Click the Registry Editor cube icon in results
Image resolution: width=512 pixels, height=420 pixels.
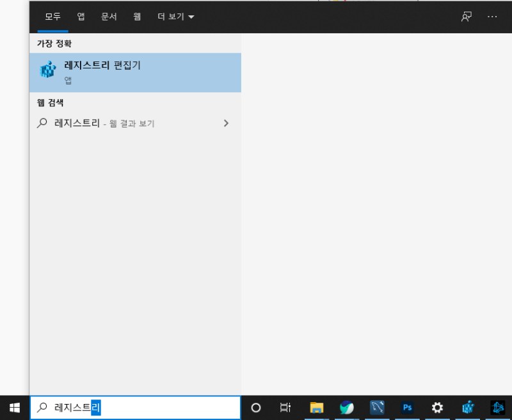[47, 70]
